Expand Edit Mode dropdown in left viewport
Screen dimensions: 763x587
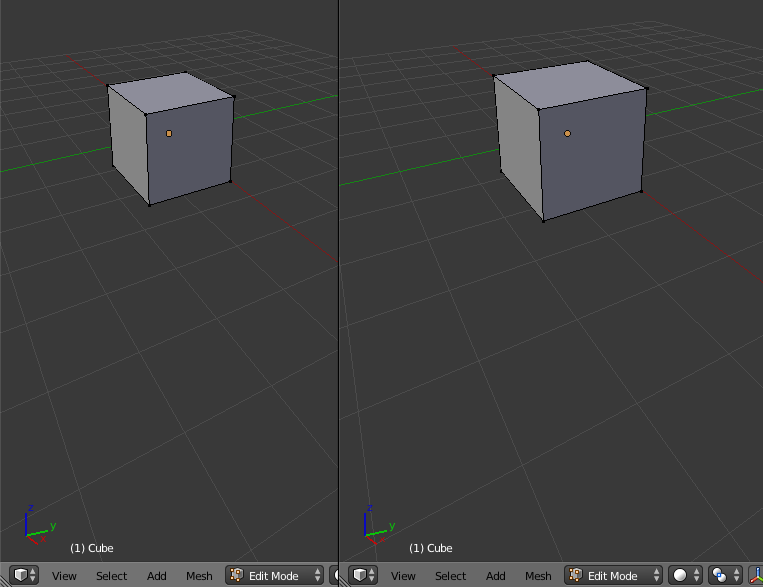[x=274, y=575]
